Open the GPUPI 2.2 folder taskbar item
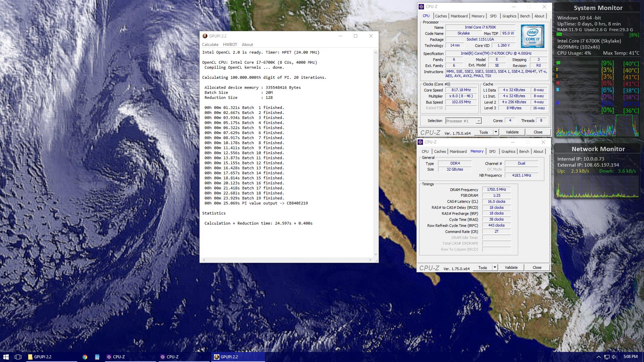 tap(51, 357)
